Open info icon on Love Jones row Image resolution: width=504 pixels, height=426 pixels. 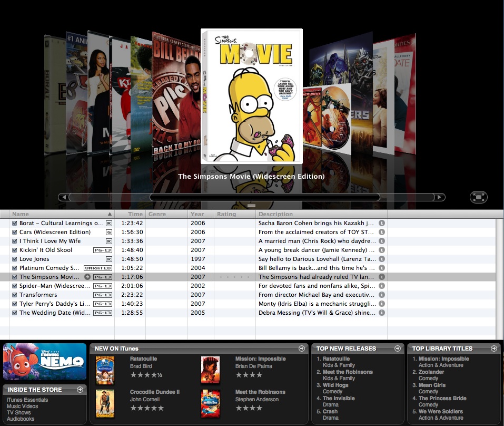381,259
